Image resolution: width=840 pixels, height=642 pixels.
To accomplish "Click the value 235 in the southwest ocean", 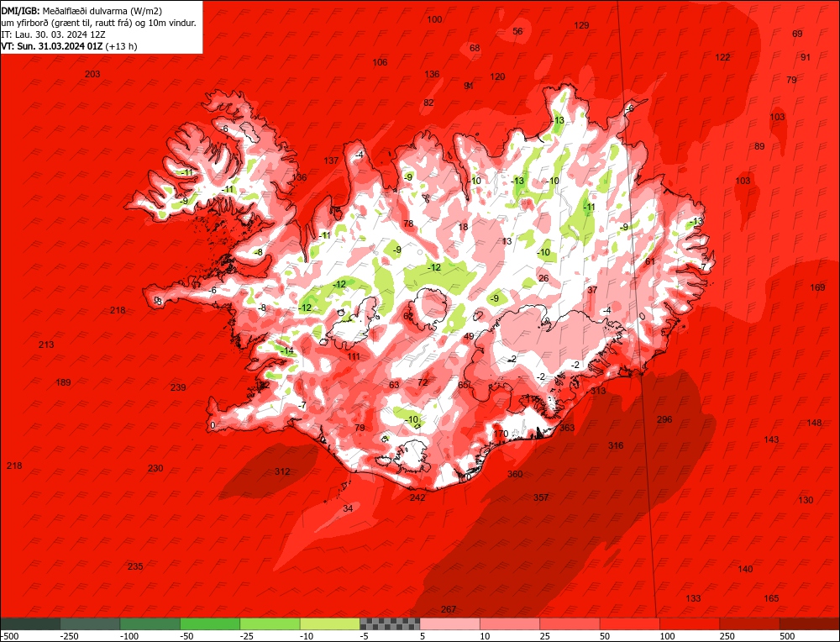I will [135, 566].
